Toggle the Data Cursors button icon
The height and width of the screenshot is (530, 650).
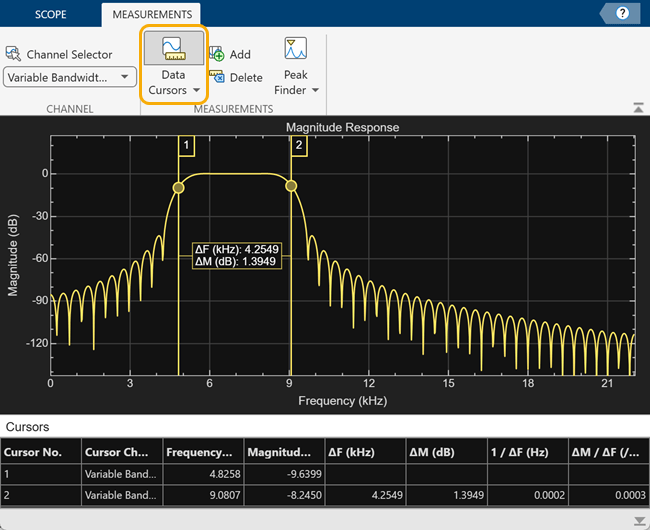point(174,48)
